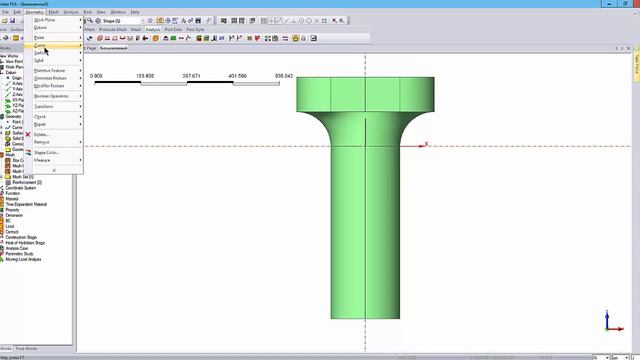Viewport: 640px width, 360px height.
Task: Click the yellow padlock toolbar icon
Action: click(x=296, y=38)
